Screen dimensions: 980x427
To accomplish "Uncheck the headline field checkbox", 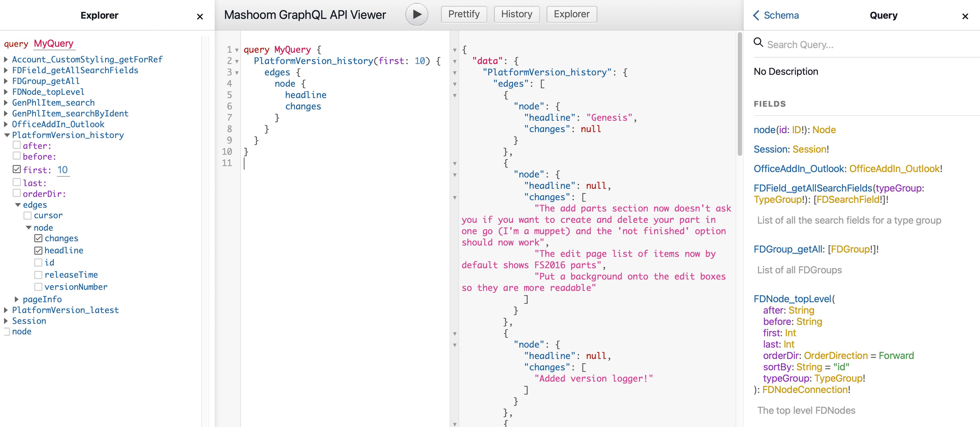I will click(x=38, y=250).
